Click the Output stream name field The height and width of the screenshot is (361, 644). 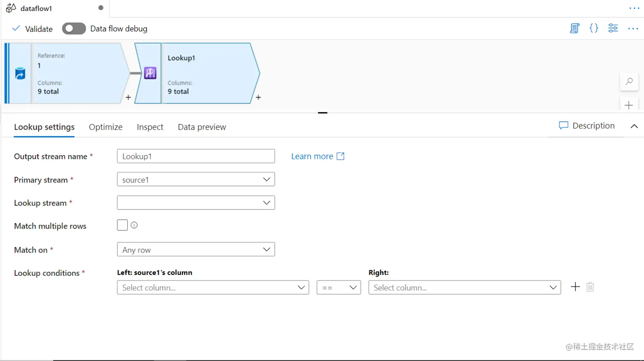coord(195,156)
